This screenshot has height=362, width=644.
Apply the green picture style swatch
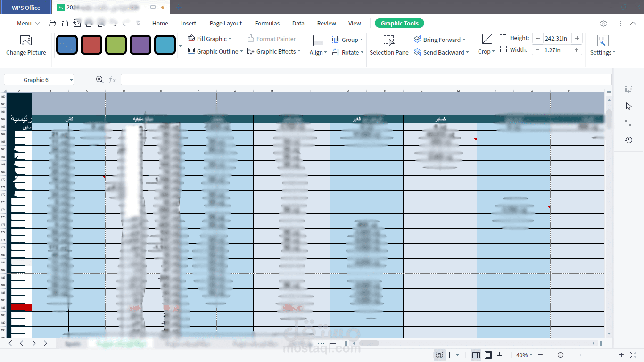[116, 45]
